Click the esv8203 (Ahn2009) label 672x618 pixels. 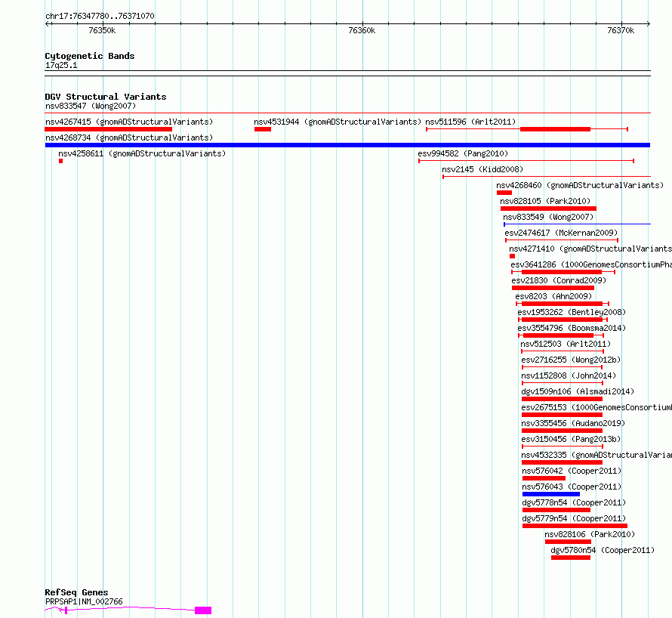553,296
